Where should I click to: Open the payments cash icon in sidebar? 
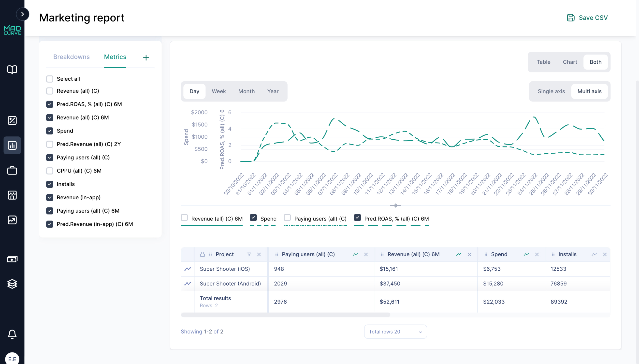pos(12,259)
